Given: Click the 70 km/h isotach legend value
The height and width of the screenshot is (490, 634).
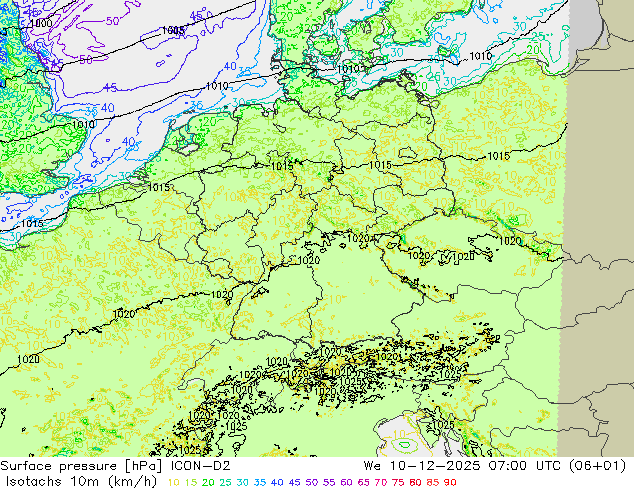Looking at the screenshot, I should point(381,483).
